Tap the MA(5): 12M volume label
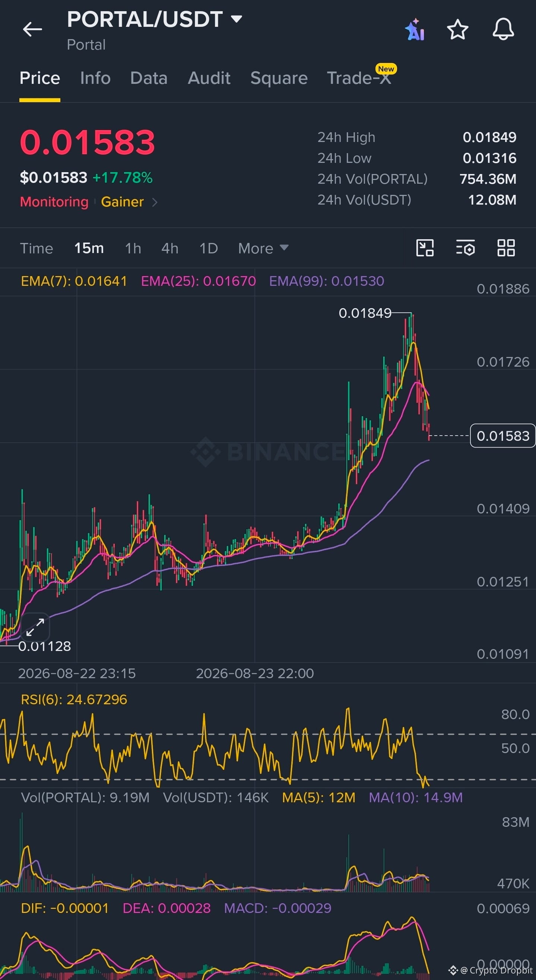The width and height of the screenshot is (536, 980). [318, 797]
